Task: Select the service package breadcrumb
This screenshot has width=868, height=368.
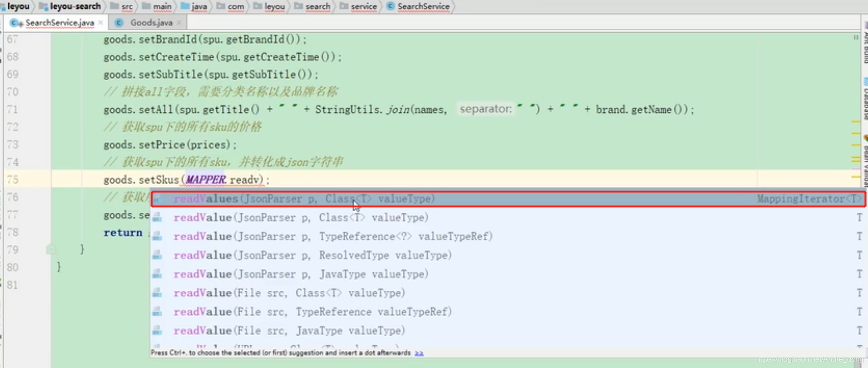Action: tap(364, 6)
